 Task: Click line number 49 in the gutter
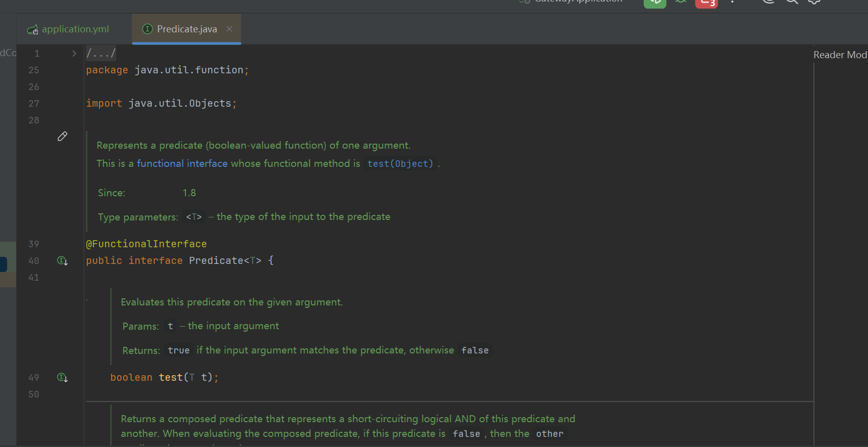coord(34,378)
